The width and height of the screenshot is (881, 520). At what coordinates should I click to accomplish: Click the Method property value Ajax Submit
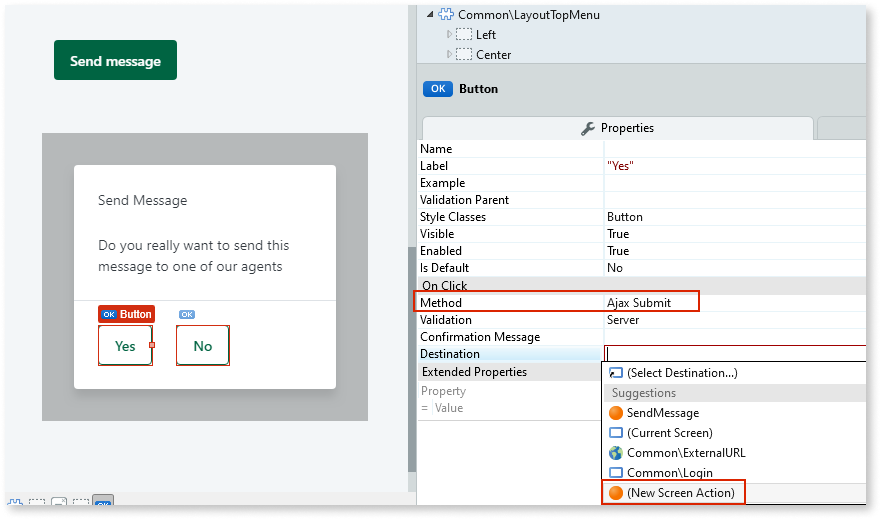(x=639, y=303)
